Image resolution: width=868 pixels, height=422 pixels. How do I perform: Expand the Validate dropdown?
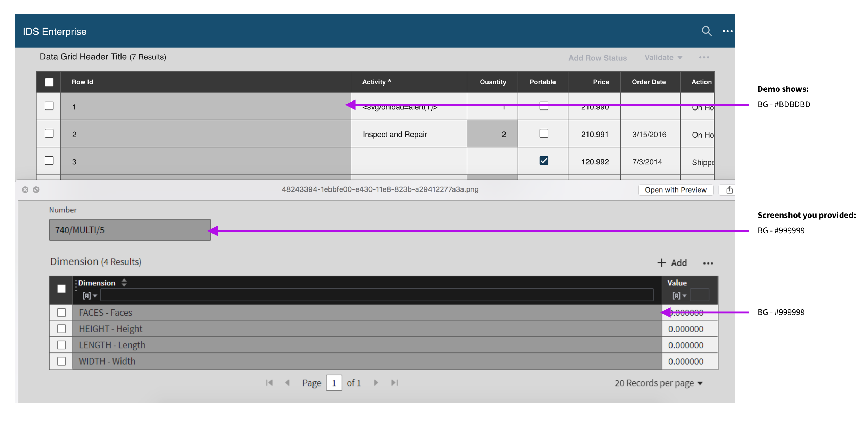pos(663,58)
